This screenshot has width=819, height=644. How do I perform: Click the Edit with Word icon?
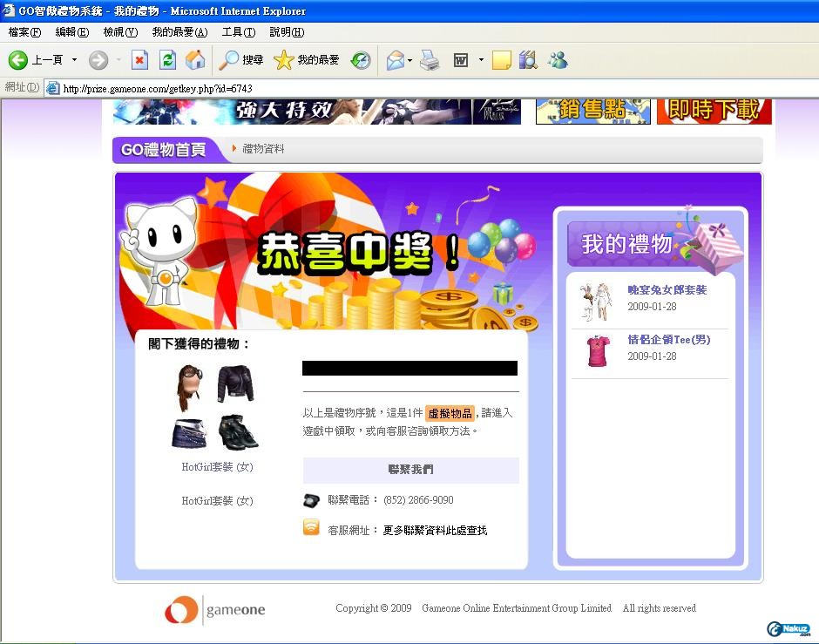[x=461, y=60]
